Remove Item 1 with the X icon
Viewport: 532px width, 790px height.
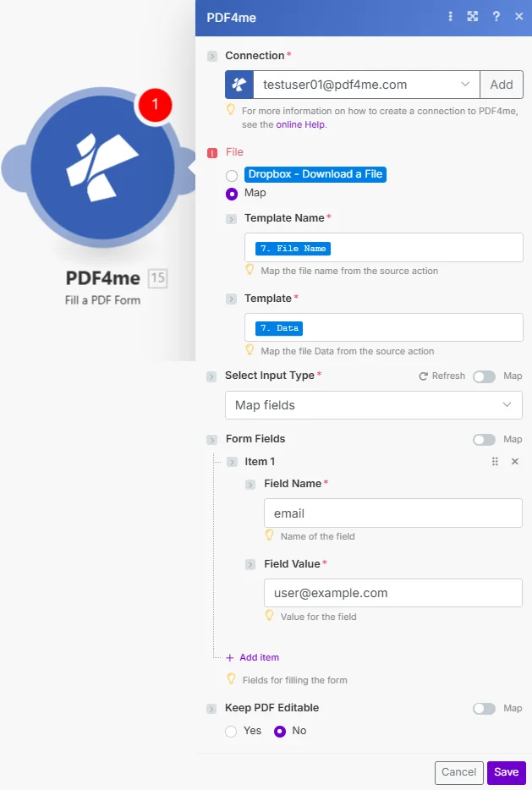tap(515, 462)
